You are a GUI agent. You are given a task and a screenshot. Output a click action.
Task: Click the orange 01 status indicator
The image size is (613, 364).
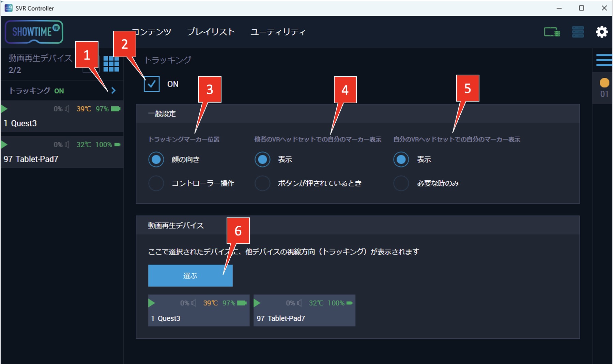point(604,88)
